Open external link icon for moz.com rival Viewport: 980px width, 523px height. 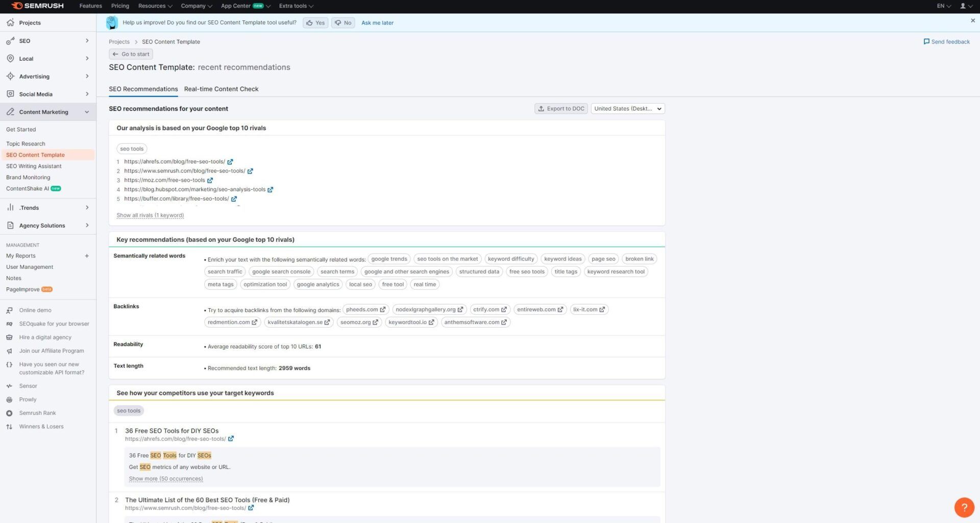point(210,180)
